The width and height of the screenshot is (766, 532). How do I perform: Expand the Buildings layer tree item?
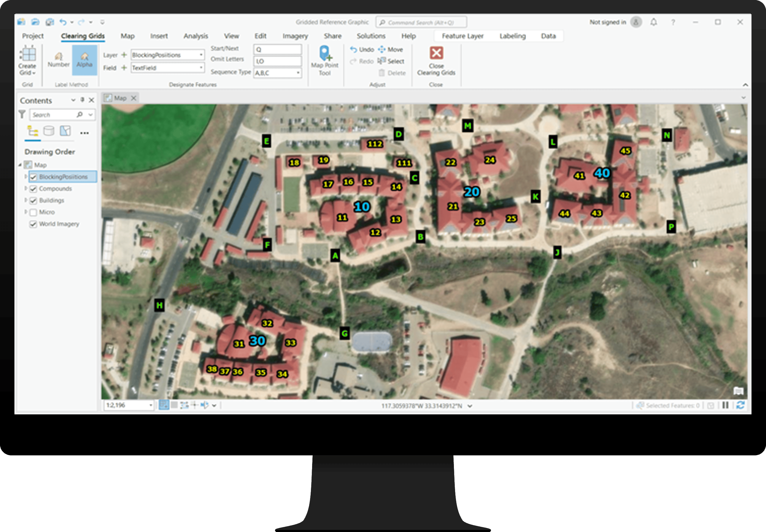pos(26,200)
